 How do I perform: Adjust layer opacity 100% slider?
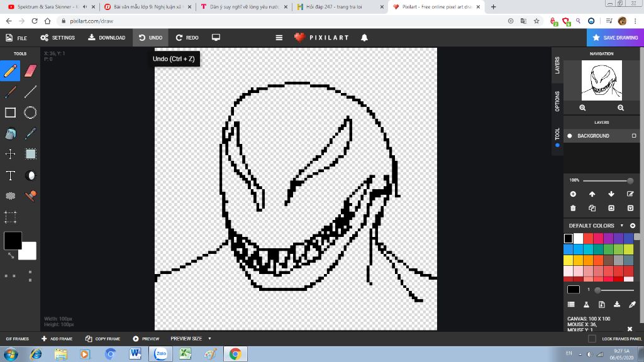[608, 180]
